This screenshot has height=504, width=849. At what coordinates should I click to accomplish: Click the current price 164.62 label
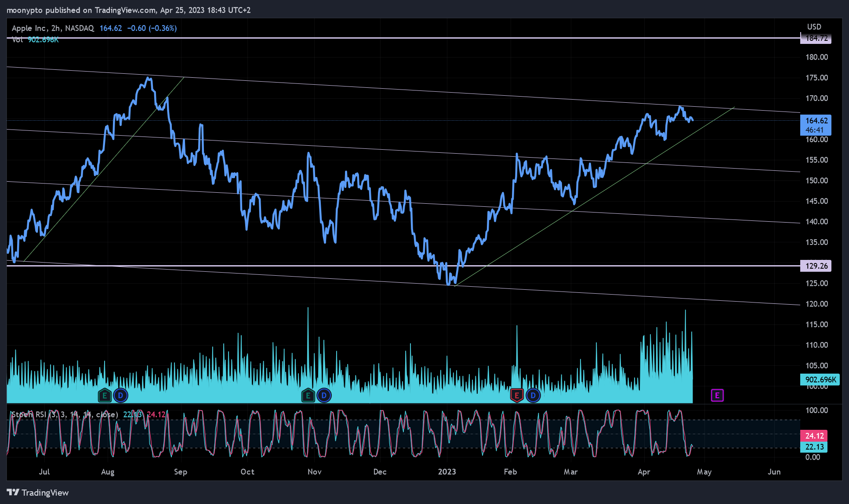816,125
